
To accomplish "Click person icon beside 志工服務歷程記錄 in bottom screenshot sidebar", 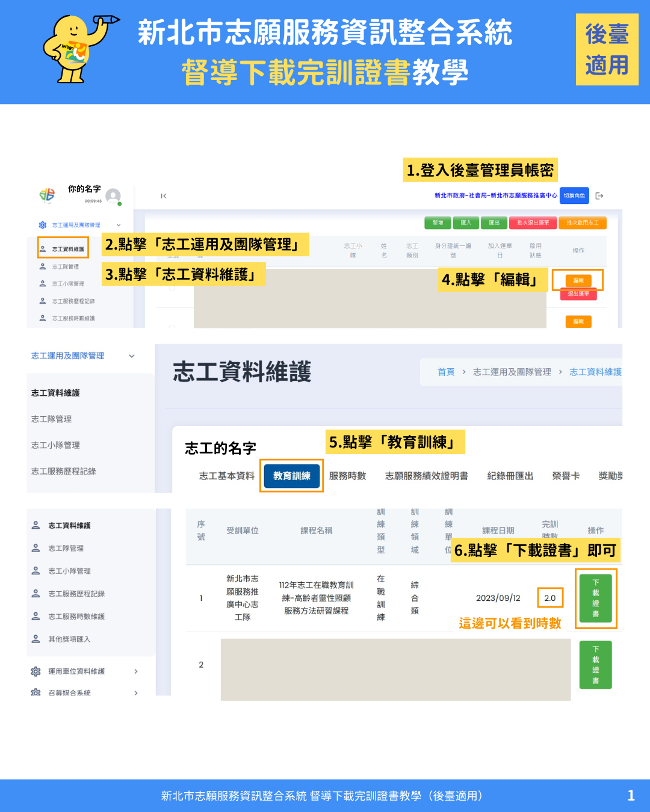I will pos(36,594).
